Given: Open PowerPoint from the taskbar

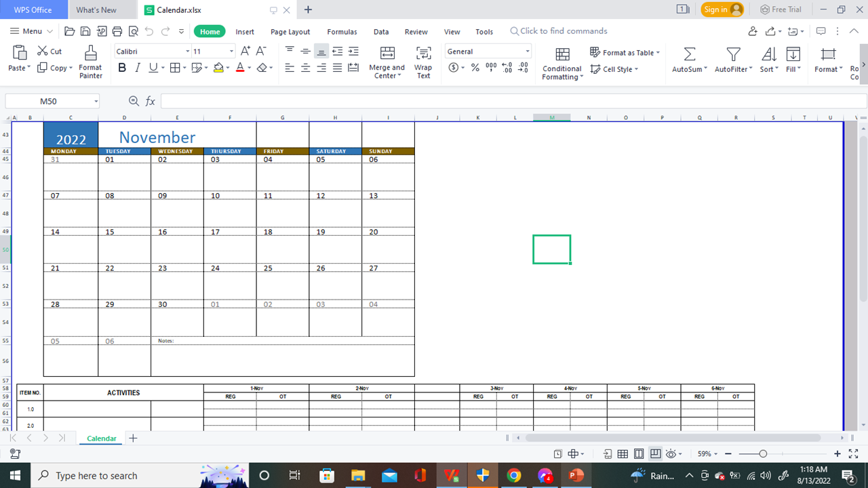Looking at the screenshot, I should coord(576,475).
